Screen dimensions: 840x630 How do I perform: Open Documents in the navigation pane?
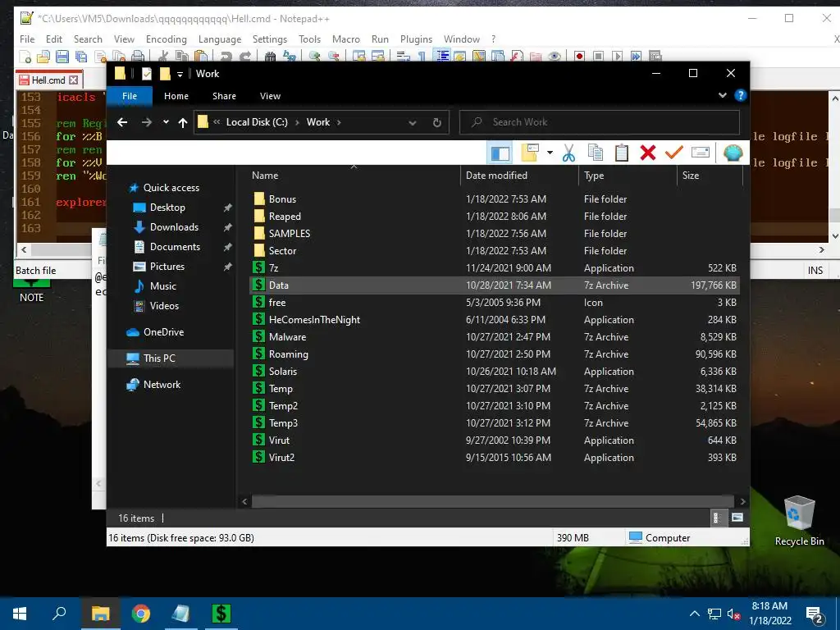[x=175, y=247]
